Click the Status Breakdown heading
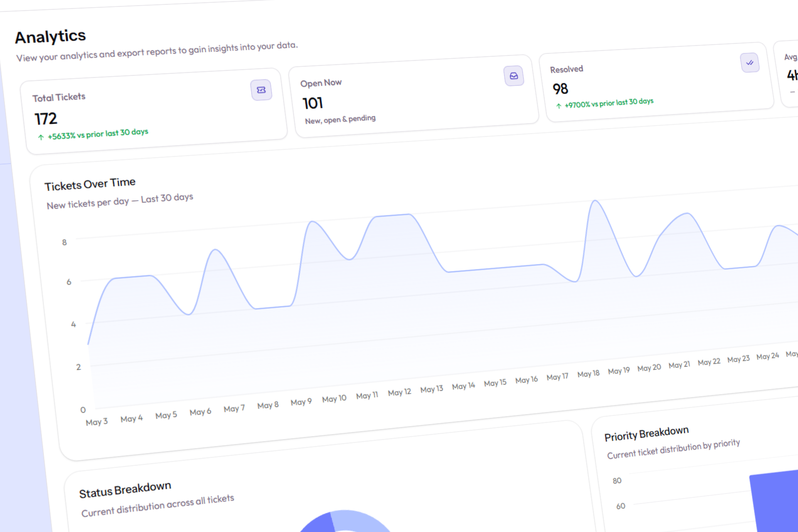The height and width of the screenshot is (532, 798). [x=125, y=490]
